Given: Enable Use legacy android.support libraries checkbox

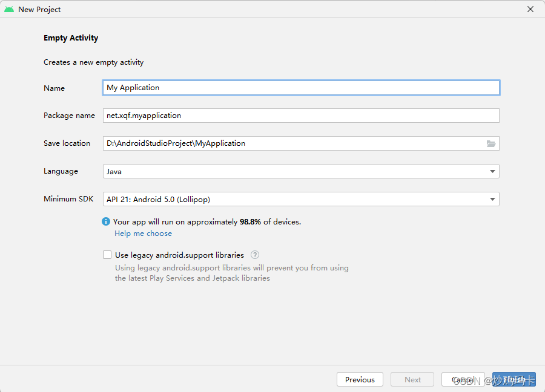Looking at the screenshot, I should [x=107, y=255].
